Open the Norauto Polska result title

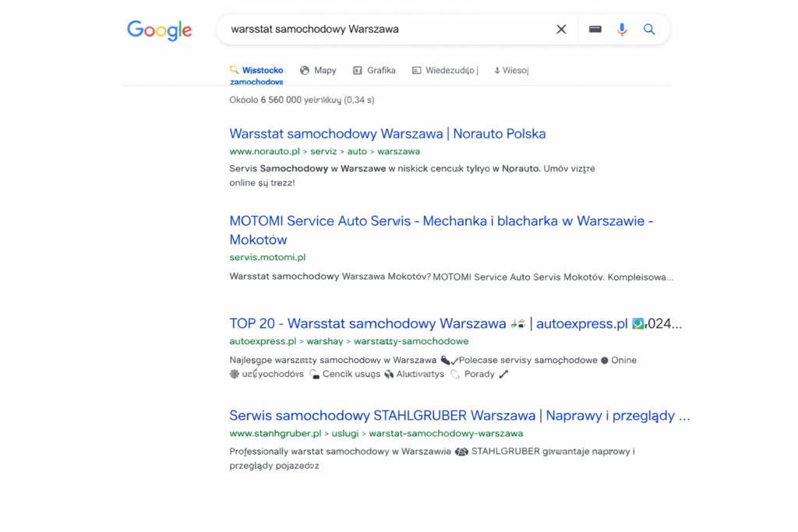(x=387, y=133)
